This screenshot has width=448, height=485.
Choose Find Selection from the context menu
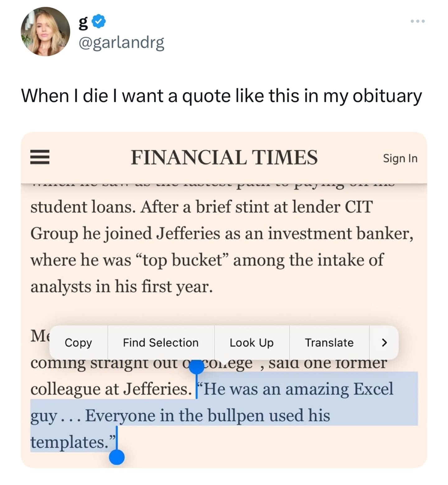coord(161,343)
